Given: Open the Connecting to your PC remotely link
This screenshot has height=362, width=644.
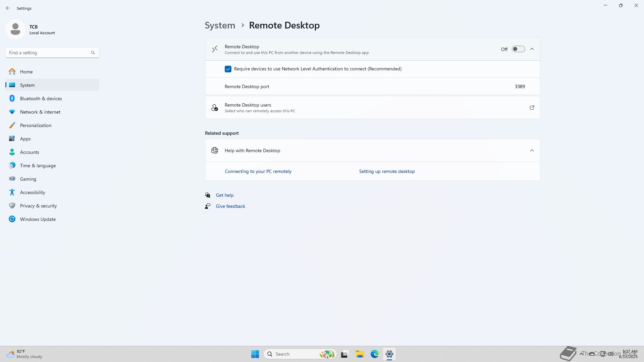Looking at the screenshot, I should tap(258, 171).
